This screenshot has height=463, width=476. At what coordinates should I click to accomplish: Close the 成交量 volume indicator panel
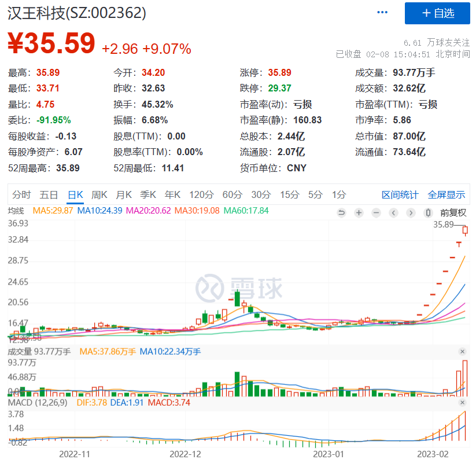click(x=462, y=351)
